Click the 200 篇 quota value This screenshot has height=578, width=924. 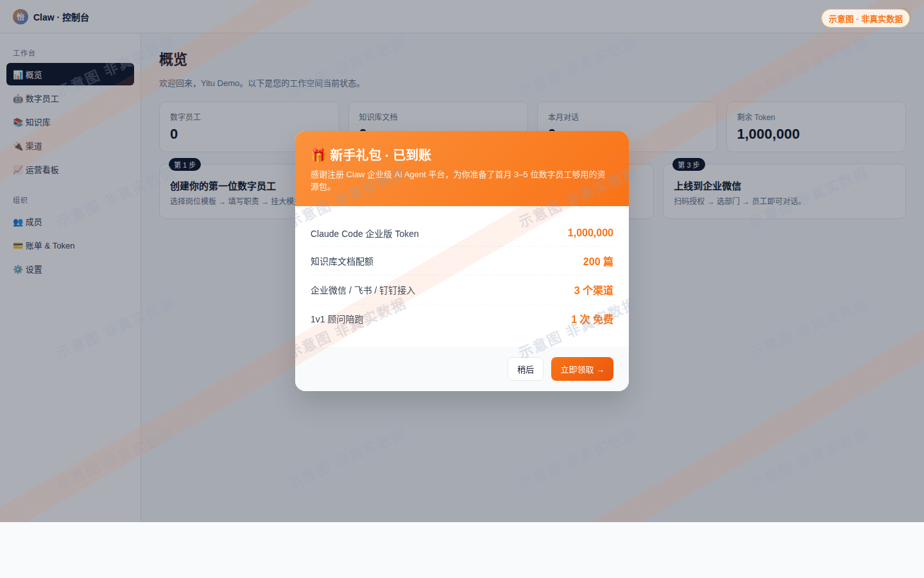coord(598,261)
